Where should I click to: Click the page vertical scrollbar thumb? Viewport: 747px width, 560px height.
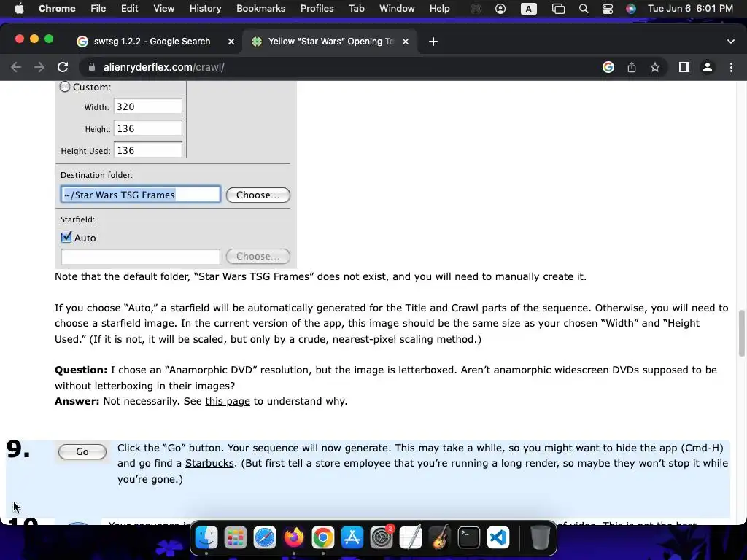[741, 332]
